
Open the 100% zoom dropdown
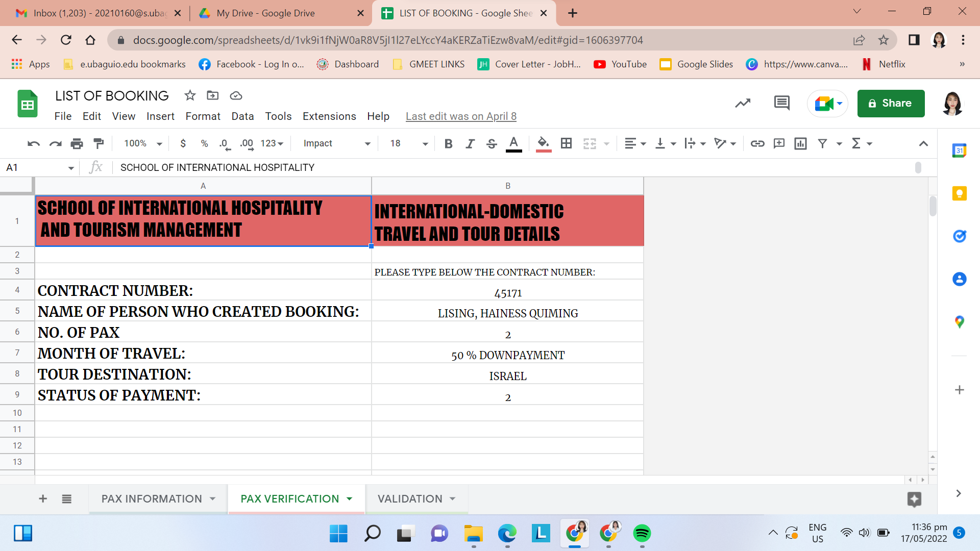(143, 144)
